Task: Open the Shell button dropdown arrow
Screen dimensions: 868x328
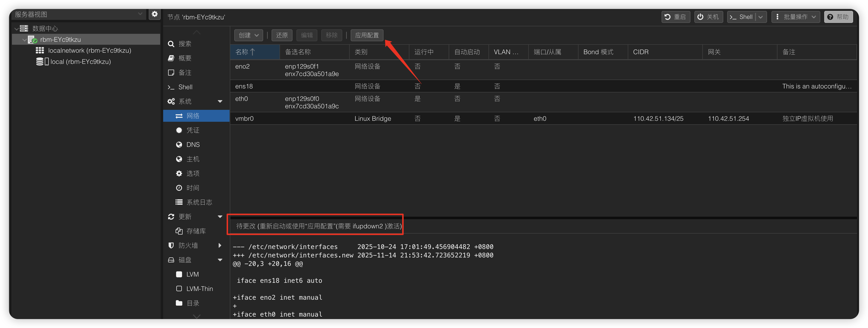Action: [761, 17]
